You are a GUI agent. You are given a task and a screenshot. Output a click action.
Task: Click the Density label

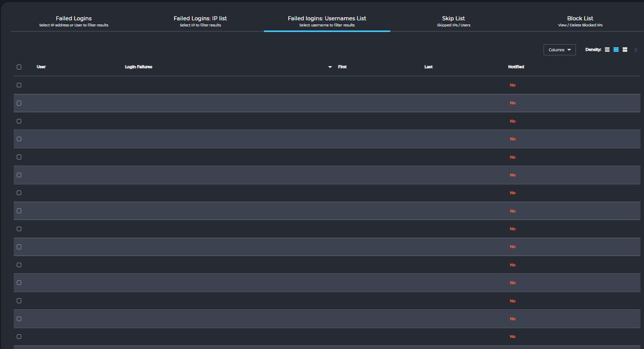593,50
